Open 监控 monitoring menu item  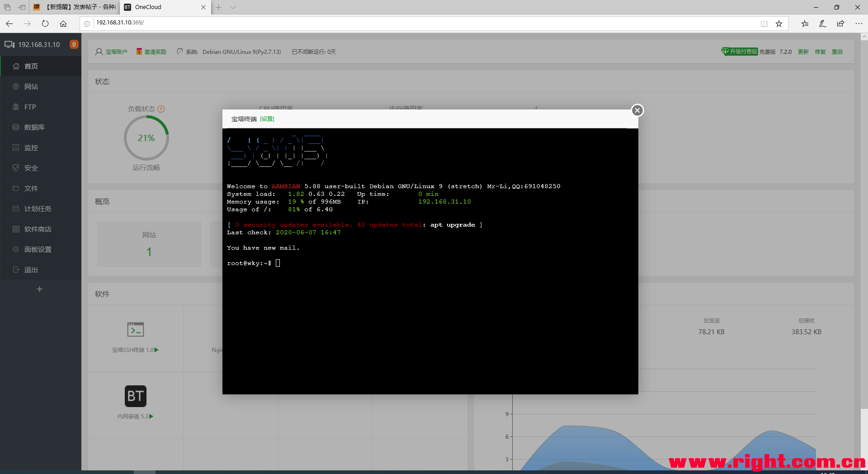pos(41,147)
